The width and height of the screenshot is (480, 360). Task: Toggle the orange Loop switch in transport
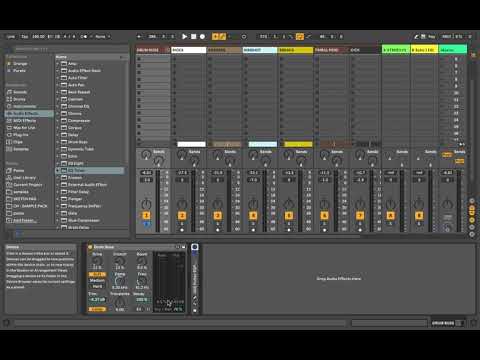coord(300,36)
